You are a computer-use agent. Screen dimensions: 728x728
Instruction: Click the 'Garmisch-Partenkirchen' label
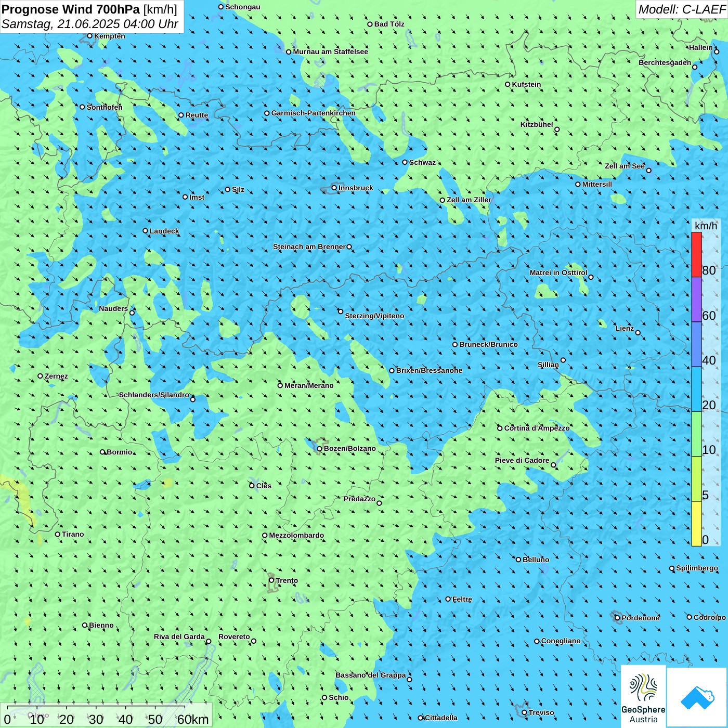coord(314,113)
